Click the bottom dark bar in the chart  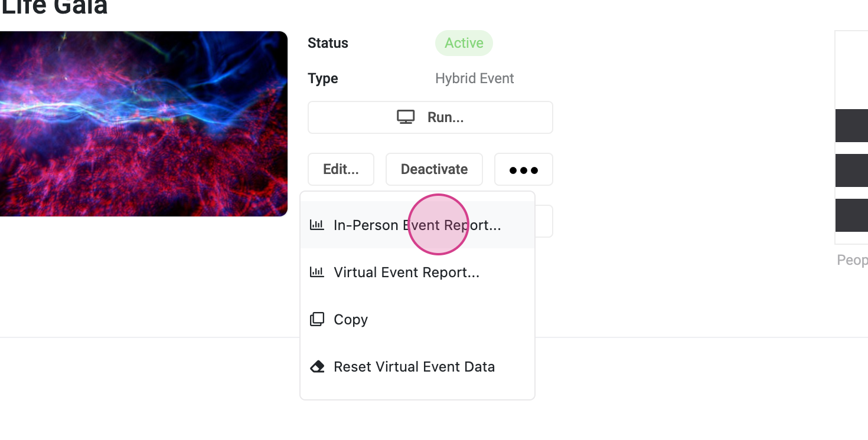click(x=851, y=215)
